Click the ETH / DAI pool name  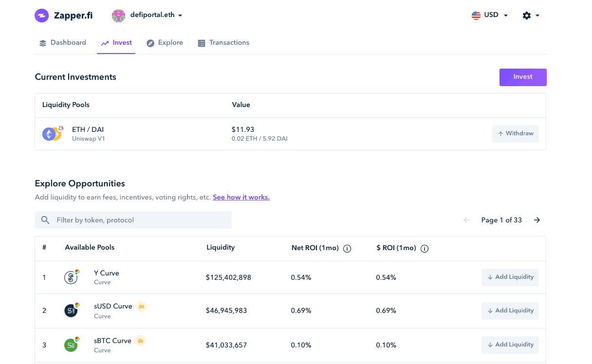coord(88,129)
